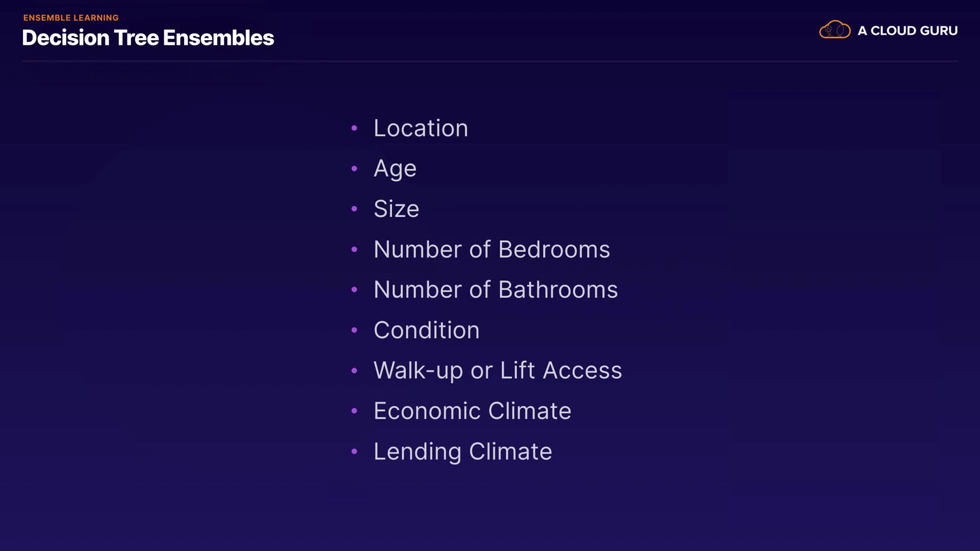
Task: Click the "Location" list item text
Action: click(421, 128)
